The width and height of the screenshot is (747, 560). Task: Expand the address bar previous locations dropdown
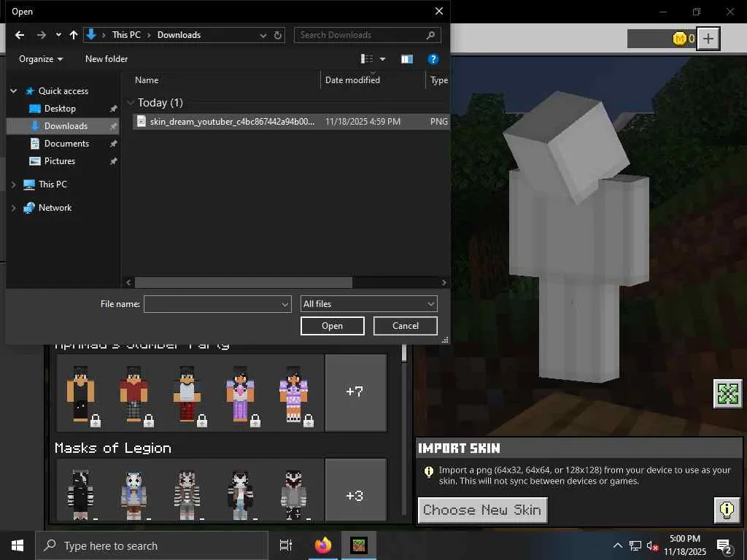[x=263, y=35]
